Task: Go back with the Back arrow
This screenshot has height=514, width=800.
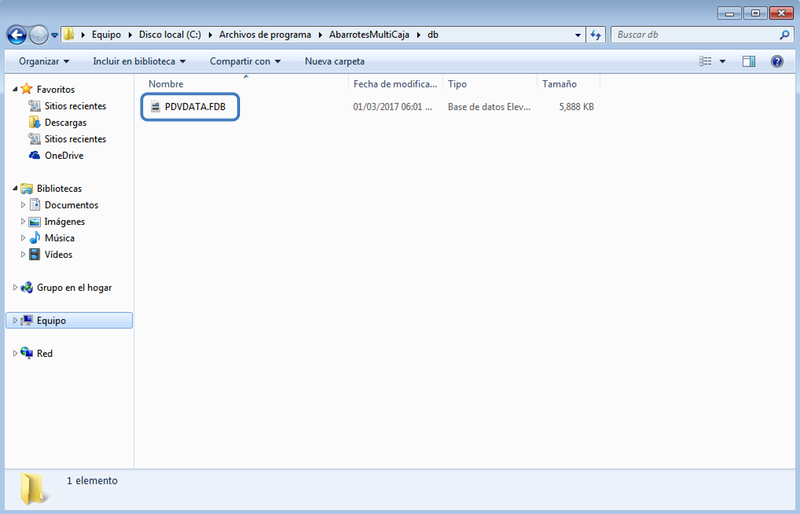Action: (x=16, y=35)
